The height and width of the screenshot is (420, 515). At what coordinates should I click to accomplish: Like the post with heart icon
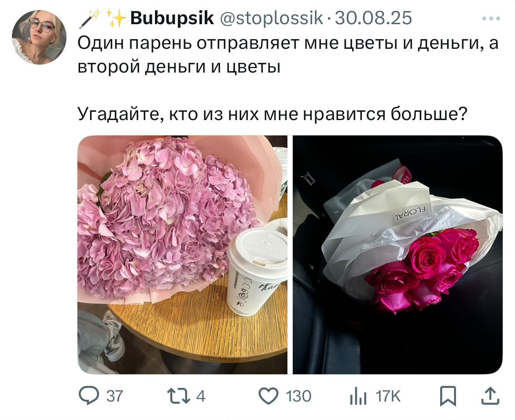pos(269,396)
